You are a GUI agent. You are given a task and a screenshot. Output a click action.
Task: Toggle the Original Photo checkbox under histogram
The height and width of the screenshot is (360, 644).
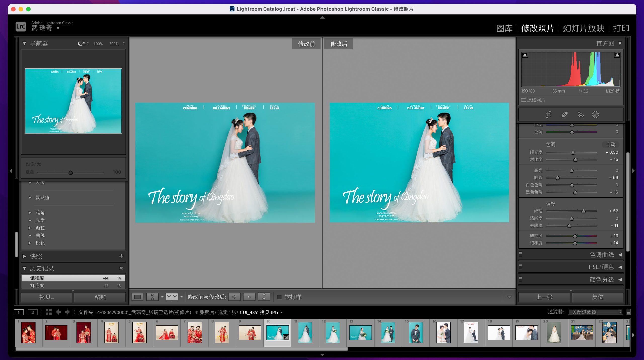(x=524, y=100)
